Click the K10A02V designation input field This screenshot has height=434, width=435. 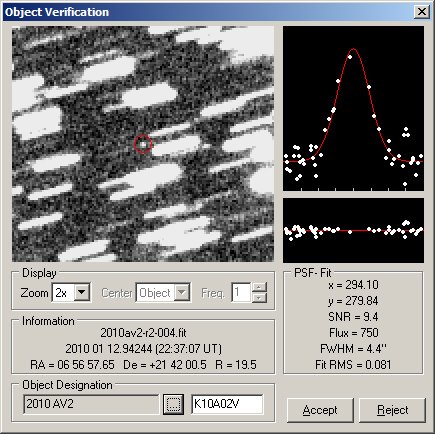[227, 405]
